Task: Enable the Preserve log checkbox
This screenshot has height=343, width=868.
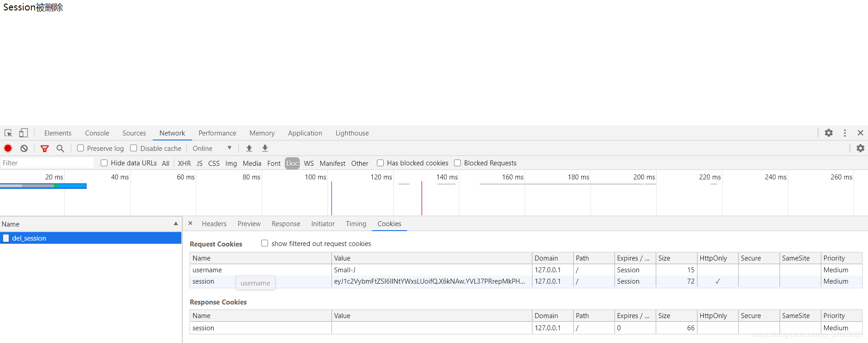Action: point(81,148)
